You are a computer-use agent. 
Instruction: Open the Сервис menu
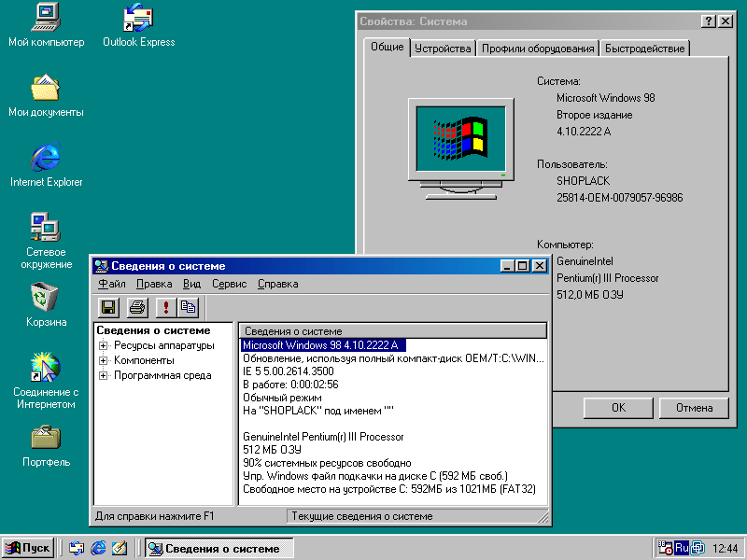point(230,284)
